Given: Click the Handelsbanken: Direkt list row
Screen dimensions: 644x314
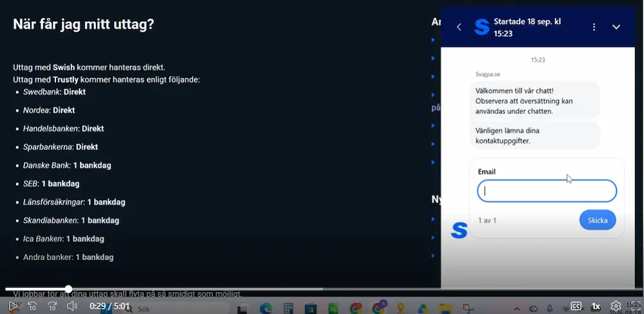Looking at the screenshot, I should (x=63, y=129).
